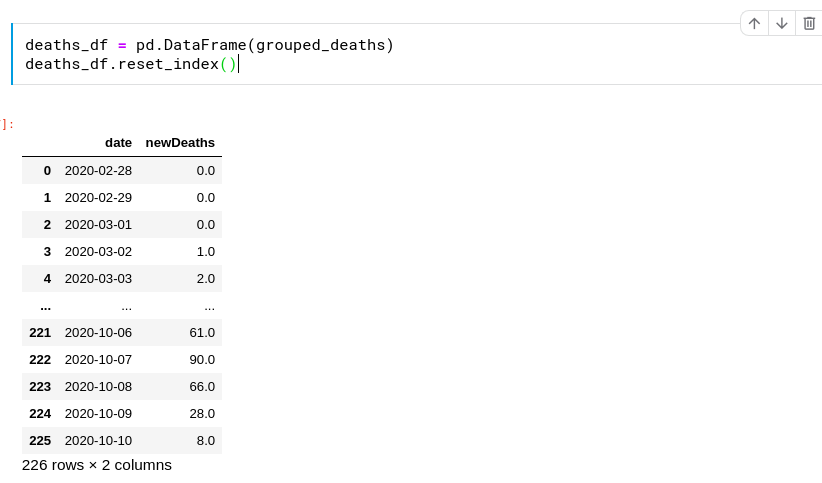Select the 'newDeaths' column header
Screen dimensions: 822x483
(x=180, y=143)
